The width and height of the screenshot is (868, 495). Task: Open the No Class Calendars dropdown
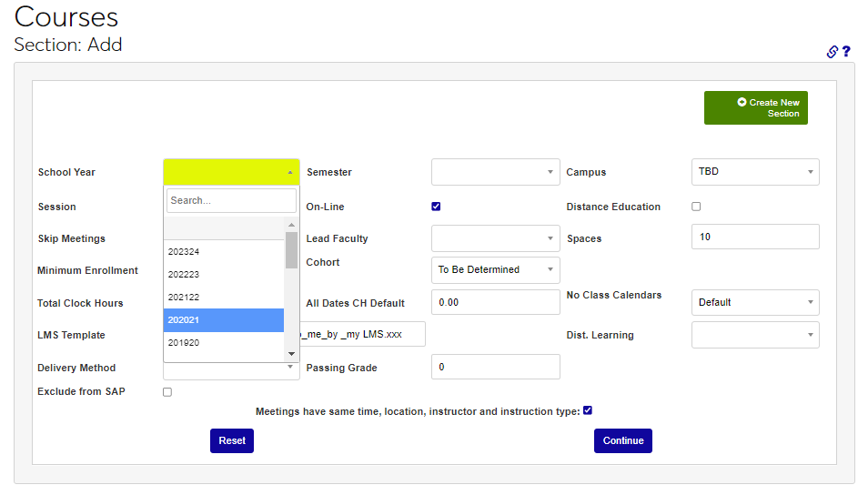755,302
